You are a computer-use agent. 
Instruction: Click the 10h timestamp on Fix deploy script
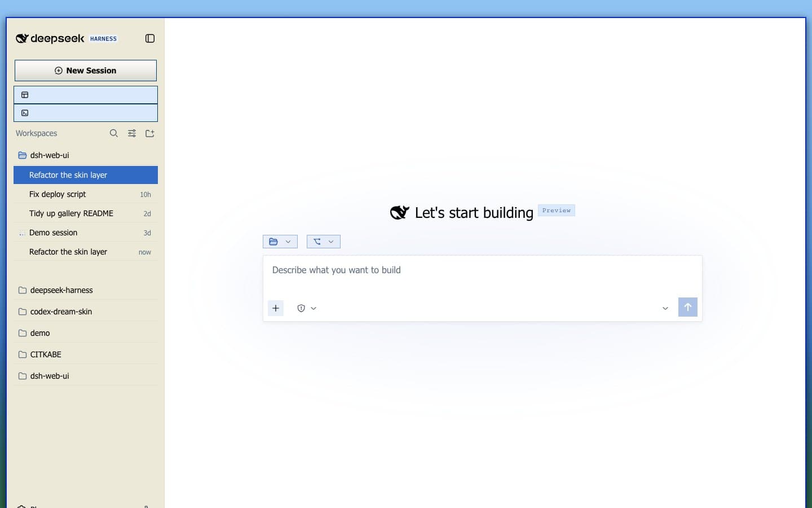pos(145,195)
